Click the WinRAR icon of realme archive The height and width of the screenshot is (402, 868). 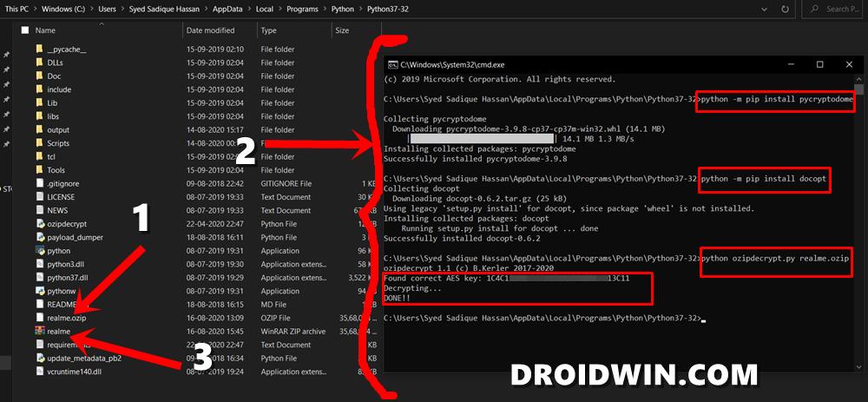tap(39, 331)
